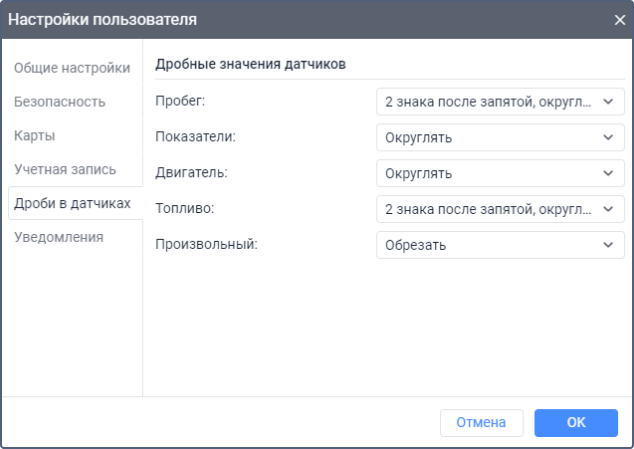
Task: Click the Двигатель field label
Action: pyautogui.click(x=192, y=173)
